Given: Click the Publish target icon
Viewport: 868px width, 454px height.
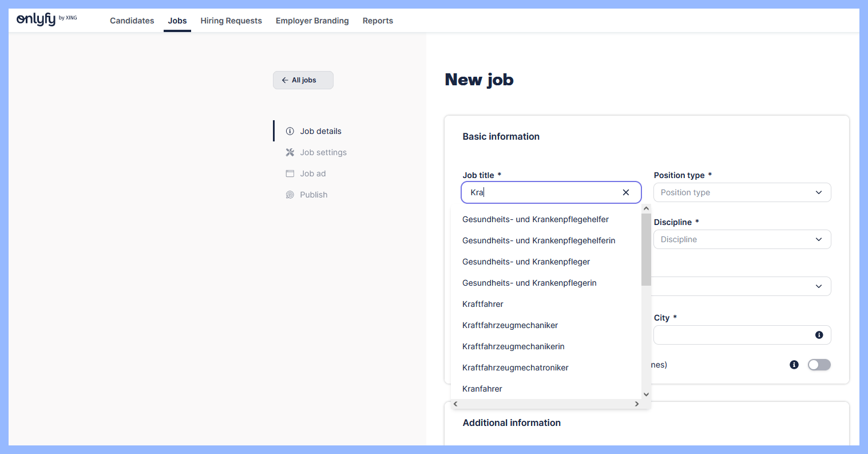Looking at the screenshot, I should pos(290,194).
